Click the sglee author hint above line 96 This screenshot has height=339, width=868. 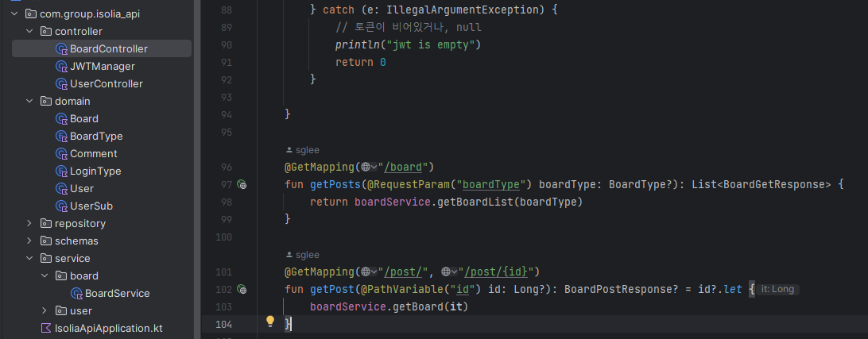pyautogui.click(x=302, y=150)
